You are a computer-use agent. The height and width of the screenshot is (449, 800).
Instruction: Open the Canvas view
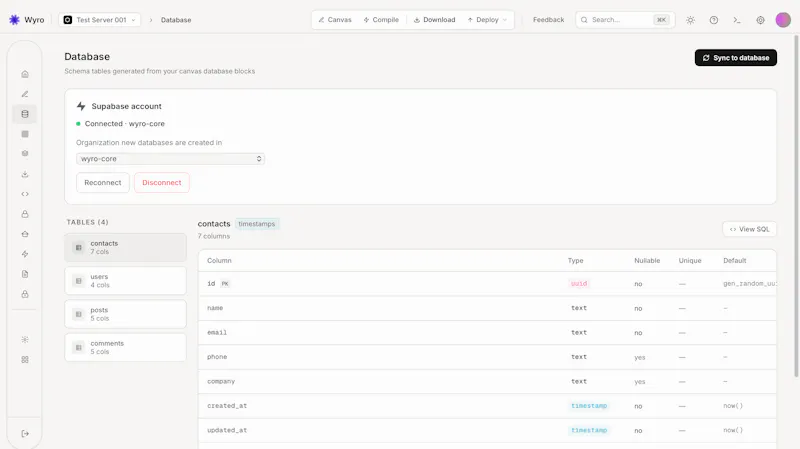pyautogui.click(x=335, y=20)
